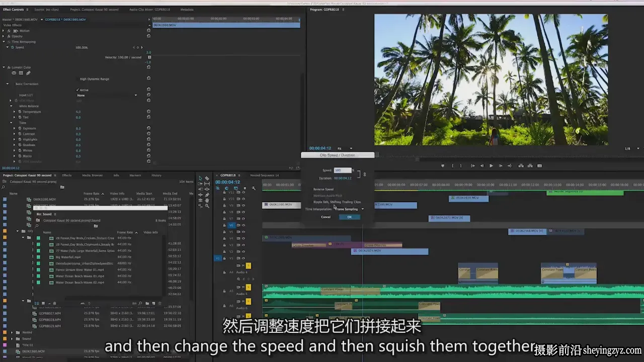Confirm Clip Speed dialog with OK
The image size is (644, 362).
click(x=349, y=217)
